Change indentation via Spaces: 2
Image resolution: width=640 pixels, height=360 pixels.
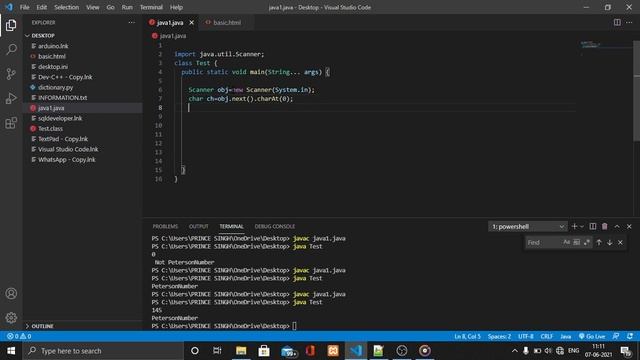click(499, 337)
